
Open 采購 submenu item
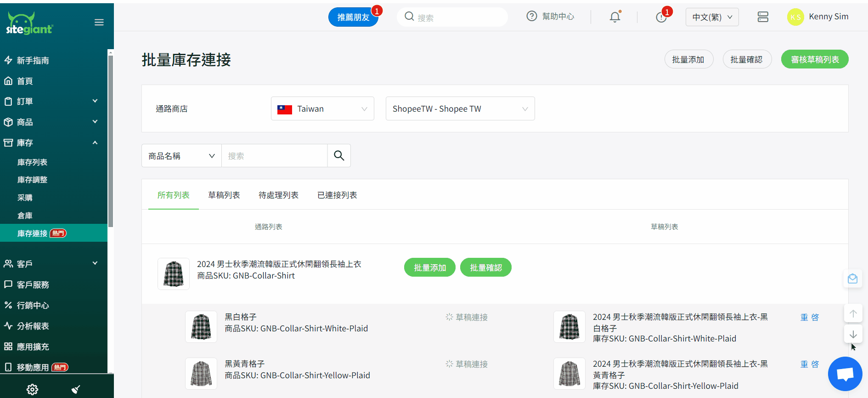pos(25,198)
